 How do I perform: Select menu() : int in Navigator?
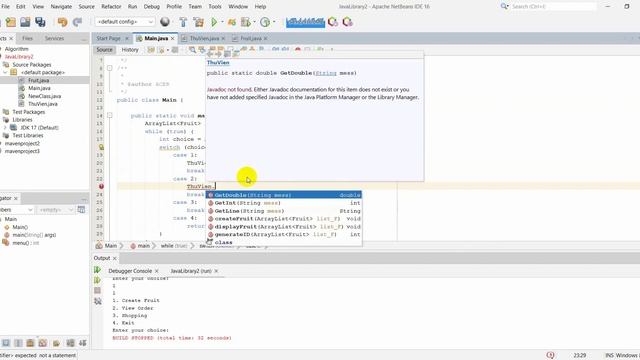coord(26,243)
